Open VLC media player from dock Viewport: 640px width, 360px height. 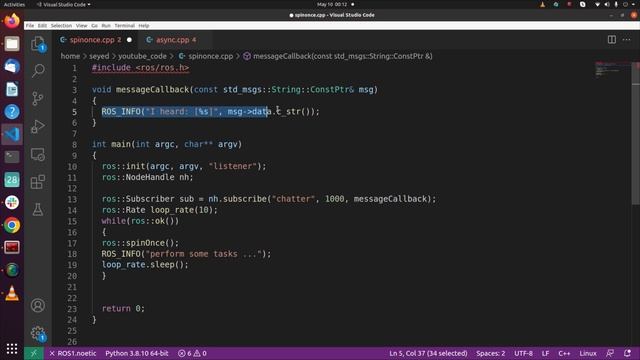(12, 293)
